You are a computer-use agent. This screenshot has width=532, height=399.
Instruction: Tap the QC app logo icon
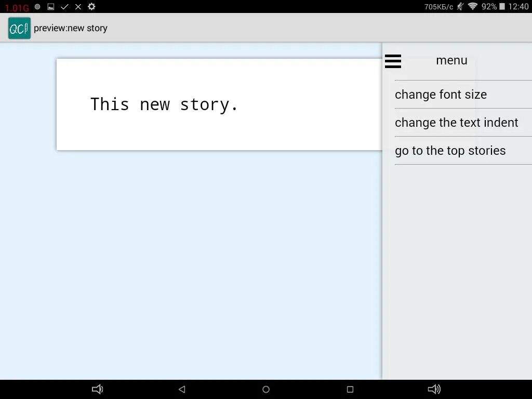click(19, 28)
